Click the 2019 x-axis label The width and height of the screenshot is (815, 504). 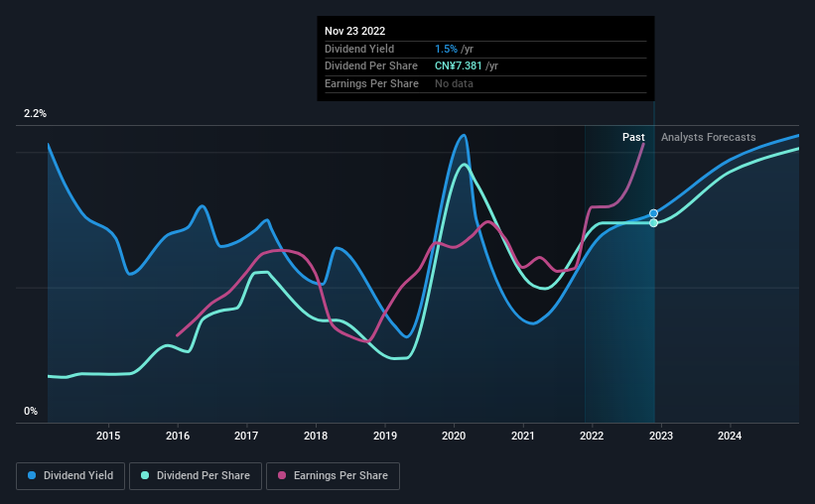tap(384, 436)
